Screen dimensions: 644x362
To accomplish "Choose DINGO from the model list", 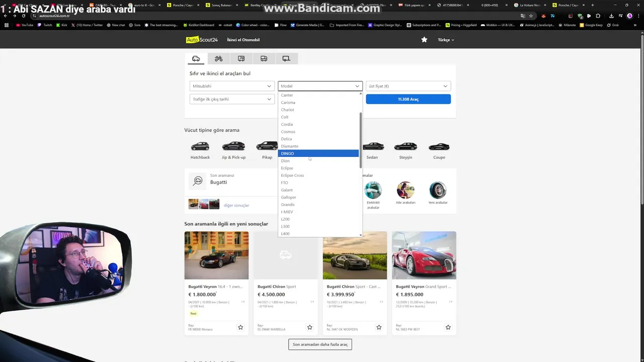I will 318,153.
